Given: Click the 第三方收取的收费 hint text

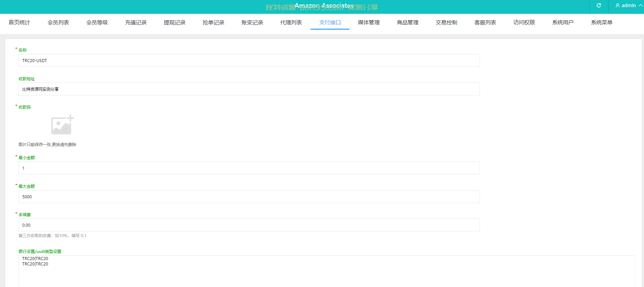Looking at the screenshot, I should tap(52, 236).
